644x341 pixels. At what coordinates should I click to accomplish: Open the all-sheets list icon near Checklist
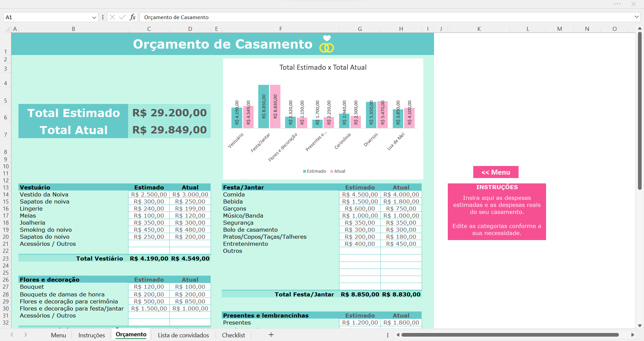tap(387, 335)
